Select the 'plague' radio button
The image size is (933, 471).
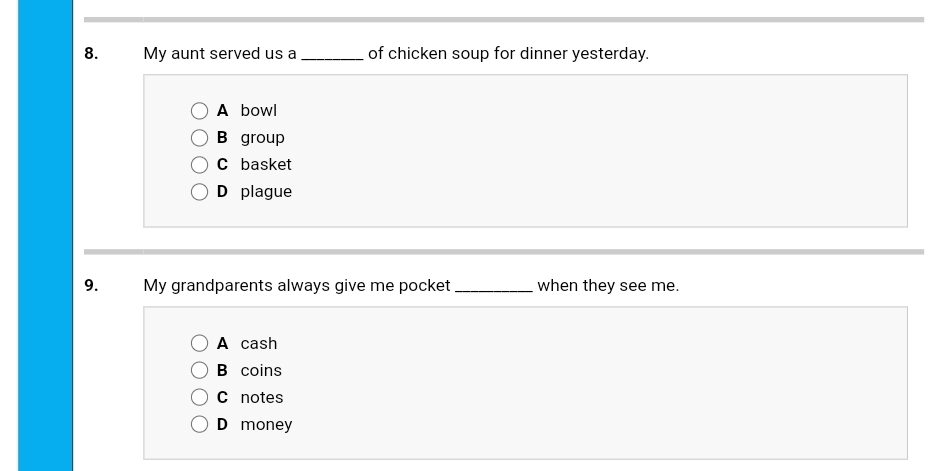pos(200,192)
